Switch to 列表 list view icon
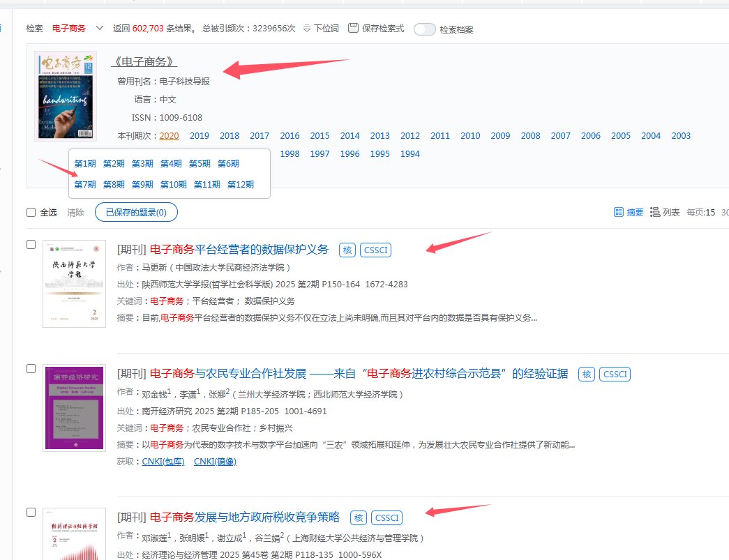This screenshot has height=560, width=729. click(654, 213)
